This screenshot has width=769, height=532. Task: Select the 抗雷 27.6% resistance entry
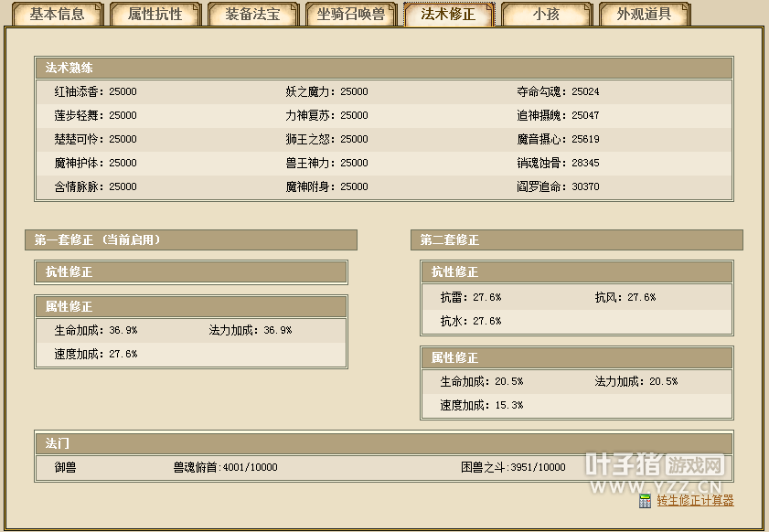470,297
